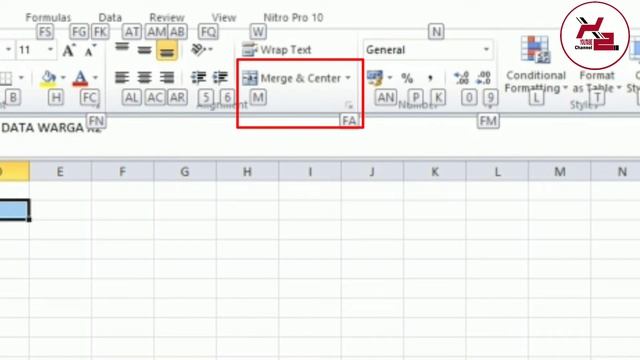Image resolution: width=640 pixels, height=360 pixels.
Task: Apply Comma Style formatting
Action: coord(430,78)
